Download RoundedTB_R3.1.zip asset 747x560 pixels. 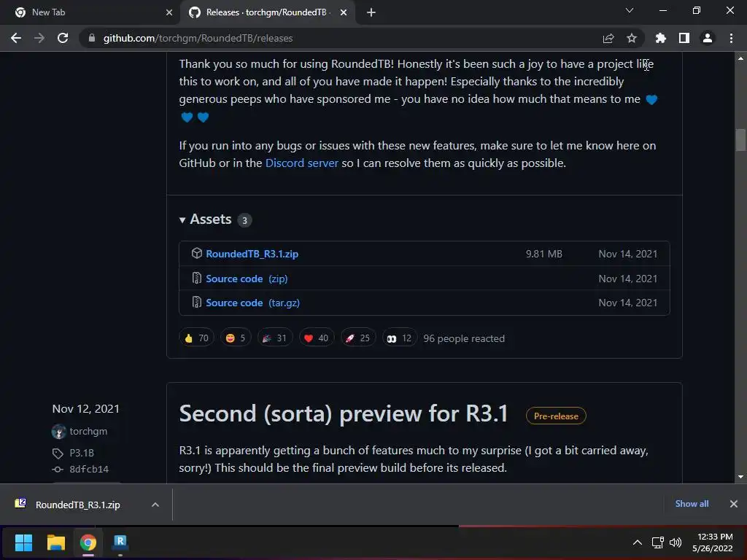pos(252,254)
